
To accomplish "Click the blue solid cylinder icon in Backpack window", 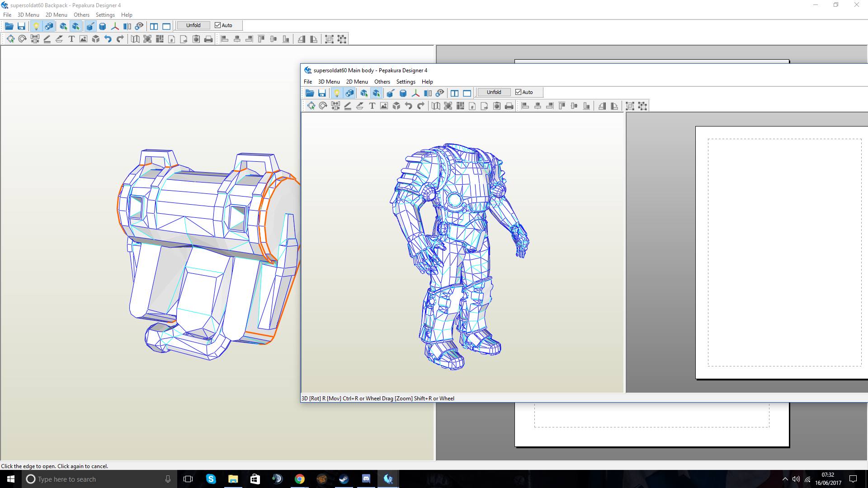I will point(103,26).
